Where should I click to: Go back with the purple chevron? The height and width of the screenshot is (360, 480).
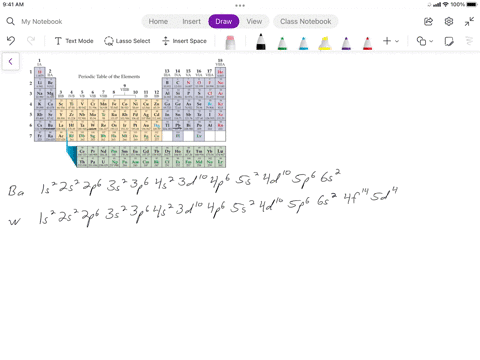coord(10,61)
